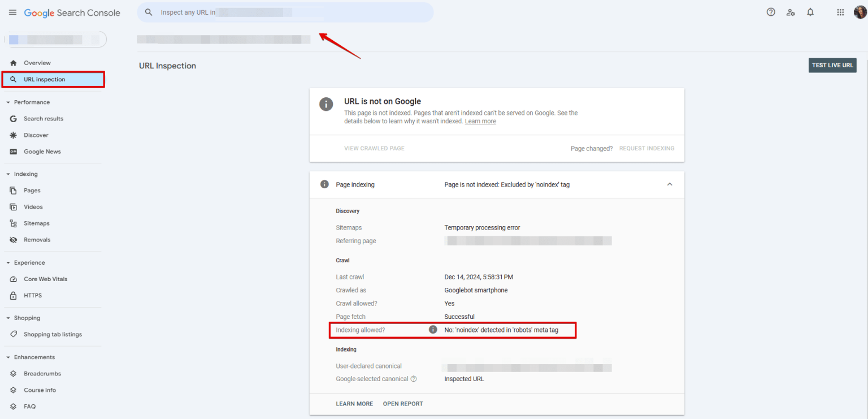Open the Learn more link

[x=480, y=121]
